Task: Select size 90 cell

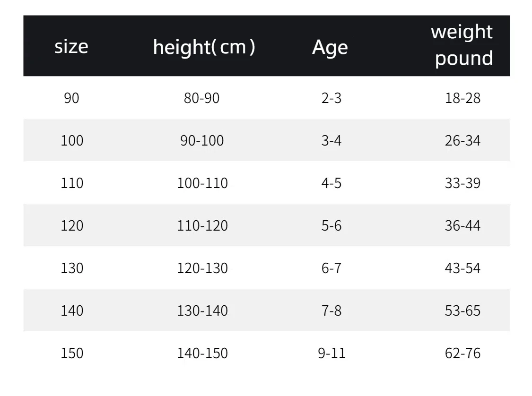Action: pos(71,98)
